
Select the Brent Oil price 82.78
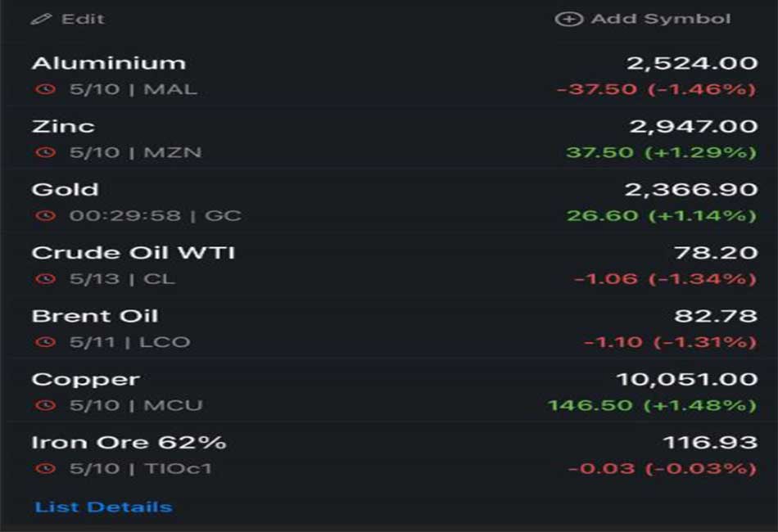[716, 316]
